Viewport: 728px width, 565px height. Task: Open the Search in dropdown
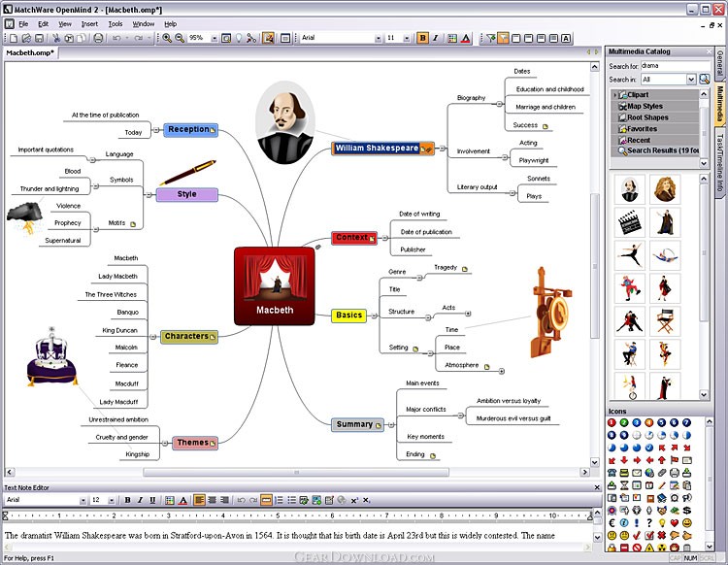click(x=691, y=80)
